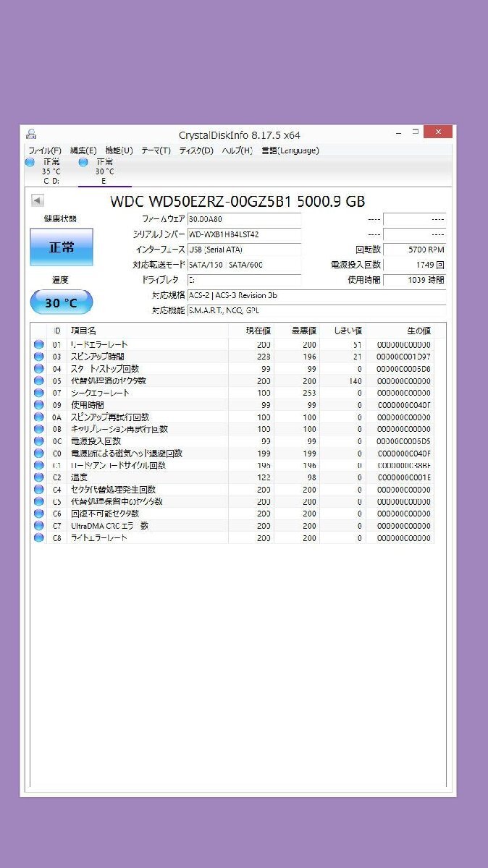488x868 pixels.
Task: Click the rotation rate field 5700 RPM
Action: point(414,250)
